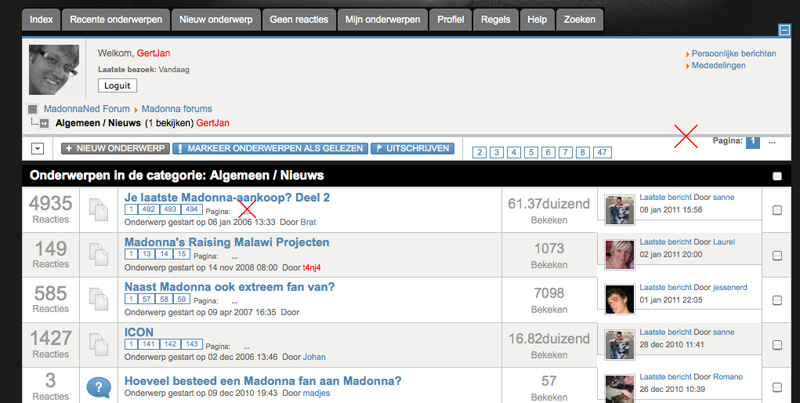Open the Nieuw onderwerp tab
Image resolution: width=800 pixels, height=403 pixels.
point(216,20)
